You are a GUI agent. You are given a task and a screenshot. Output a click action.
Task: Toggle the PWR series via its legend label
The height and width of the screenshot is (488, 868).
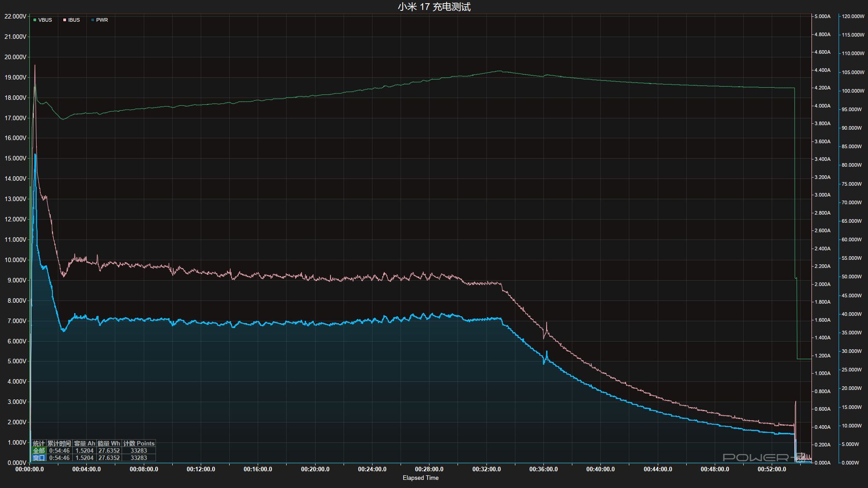[x=102, y=20]
